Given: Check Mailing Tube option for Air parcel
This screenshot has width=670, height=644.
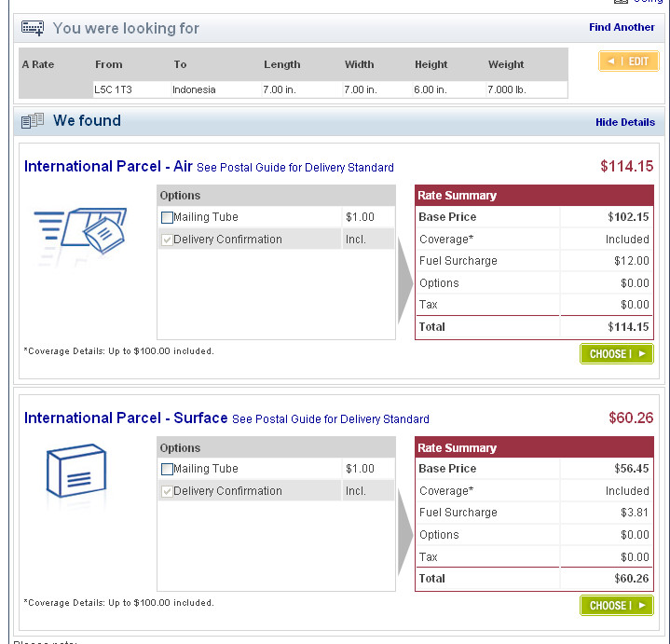Looking at the screenshot, I should pyautogui.click(x=167, y=217).
